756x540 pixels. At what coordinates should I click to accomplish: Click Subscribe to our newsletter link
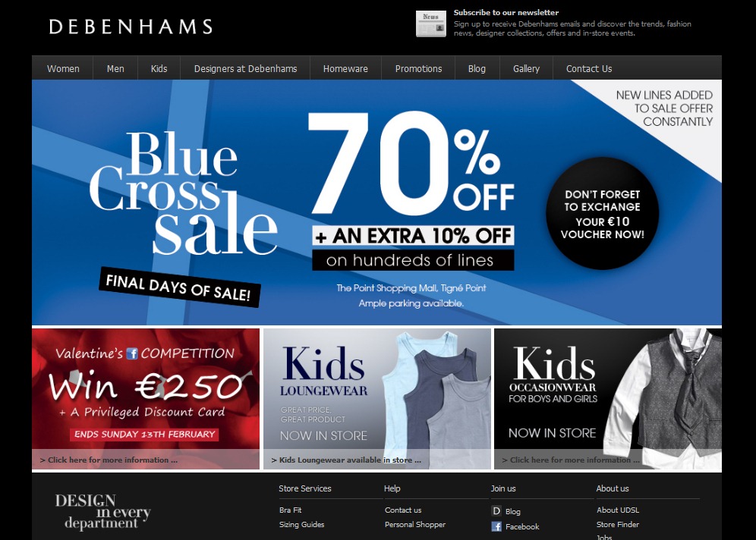tap(506, 13)
